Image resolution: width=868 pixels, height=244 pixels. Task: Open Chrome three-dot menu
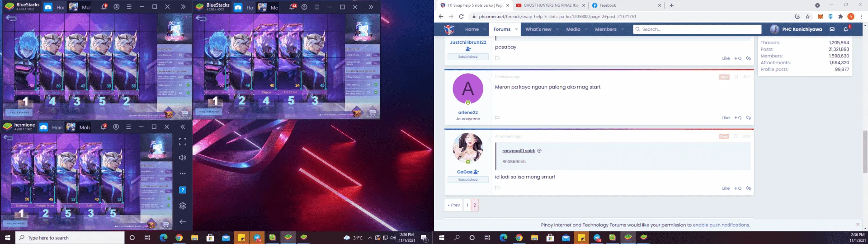(861, 16)
